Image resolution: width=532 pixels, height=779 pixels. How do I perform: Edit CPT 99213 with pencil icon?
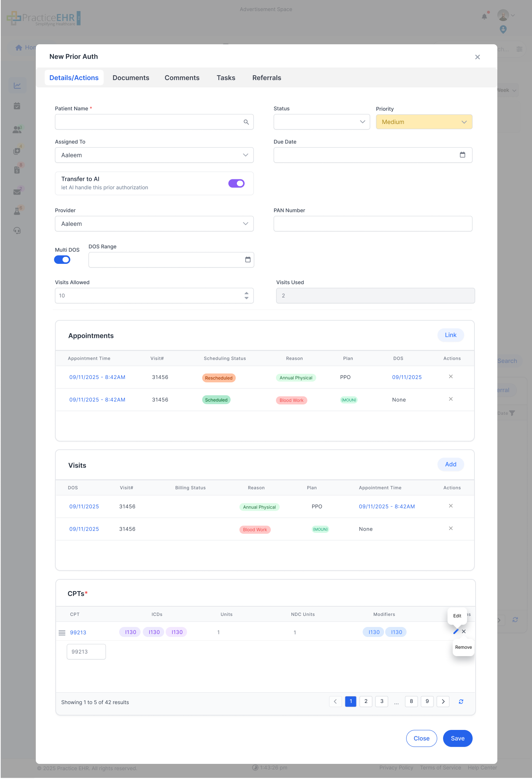click(x=456, y=632)
